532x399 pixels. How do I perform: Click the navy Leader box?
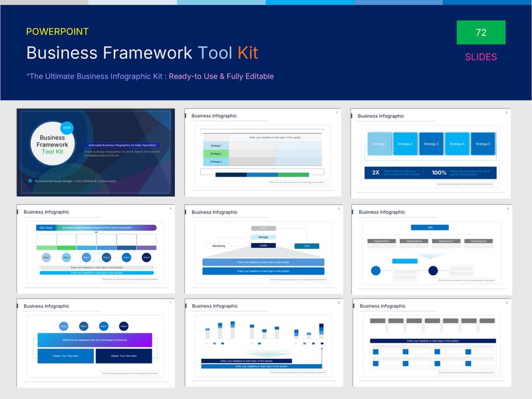[x=263, y=246]
